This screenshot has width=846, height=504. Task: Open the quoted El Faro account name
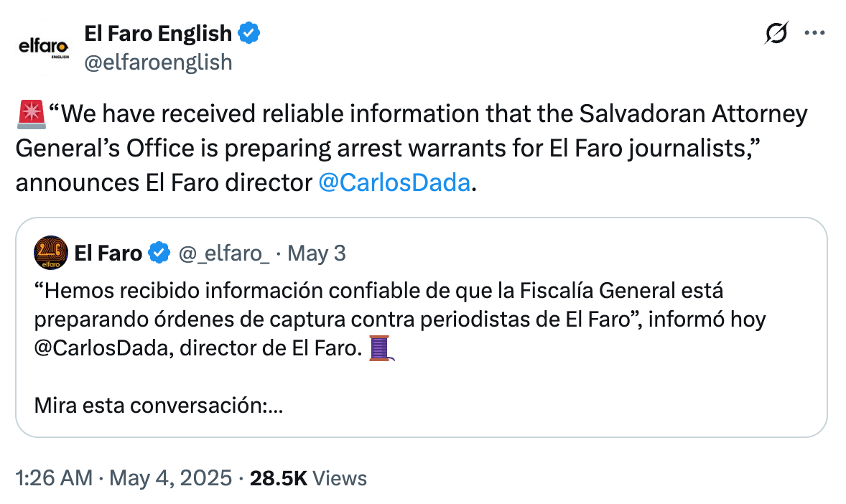point(109,253)
